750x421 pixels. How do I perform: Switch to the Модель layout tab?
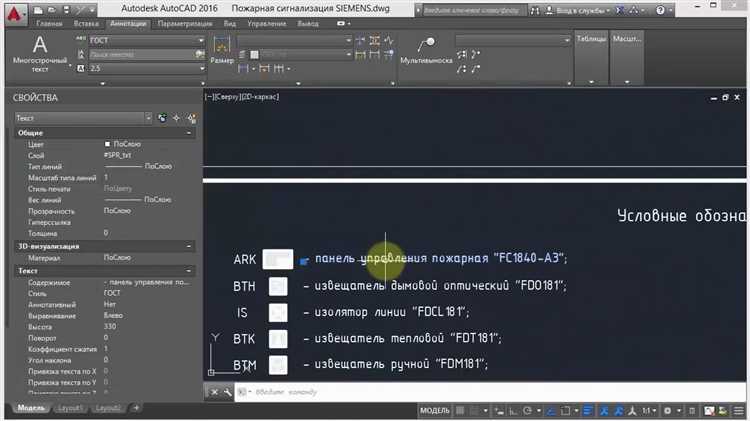[31, 408]
